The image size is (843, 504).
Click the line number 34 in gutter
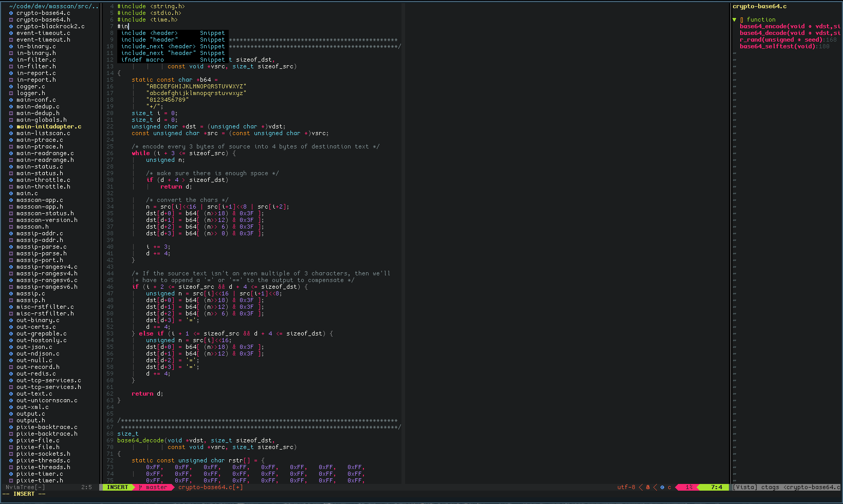(110, 207)
